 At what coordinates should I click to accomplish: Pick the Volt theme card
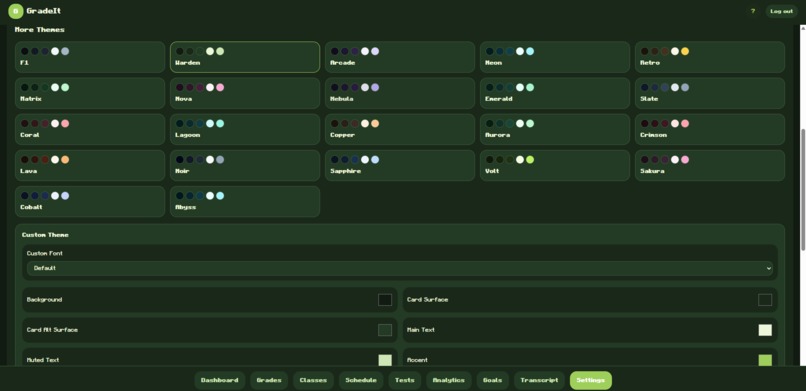555,165
